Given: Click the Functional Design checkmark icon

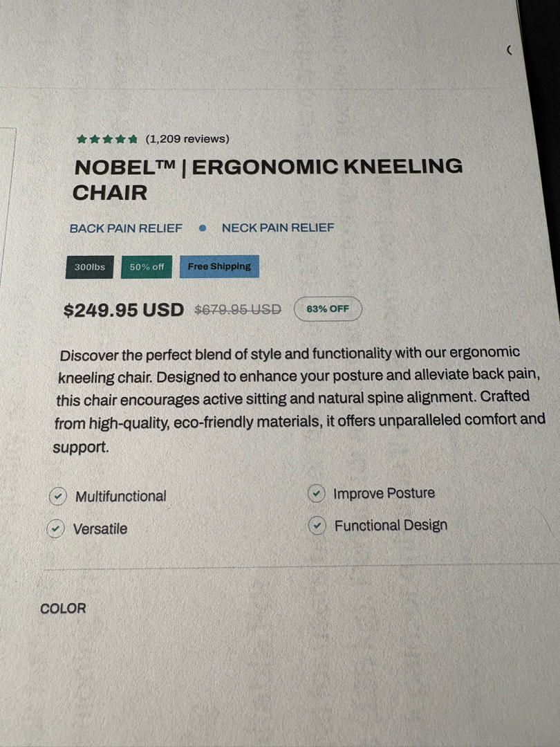Looking at the screenshot, I should [317, 526].
